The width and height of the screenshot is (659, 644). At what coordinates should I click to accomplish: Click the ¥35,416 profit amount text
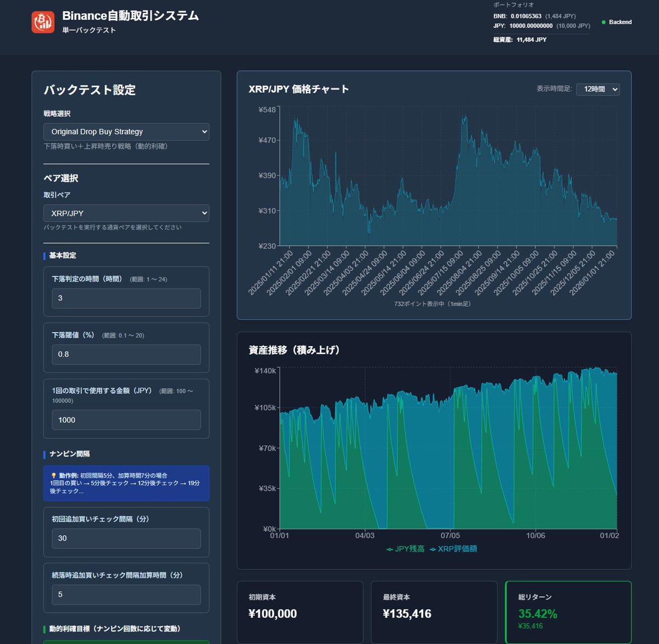pos(530,626)
